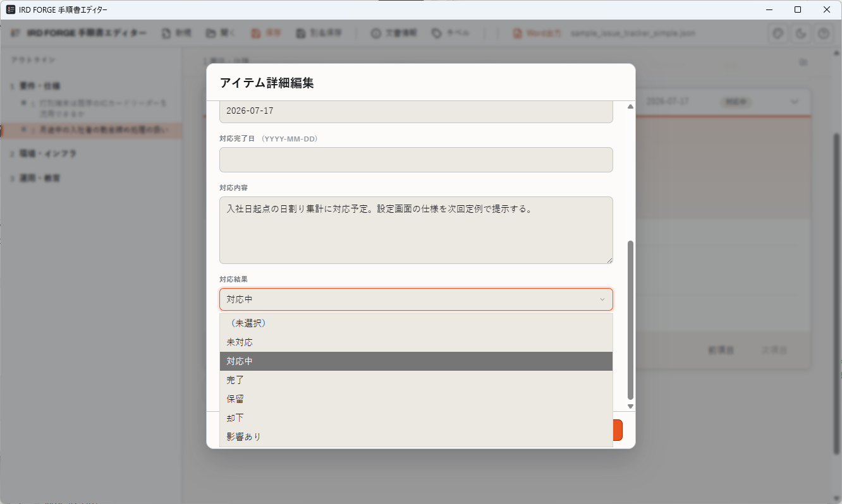
Task: Click the 開く open file toolbar button
Action: 221,33
